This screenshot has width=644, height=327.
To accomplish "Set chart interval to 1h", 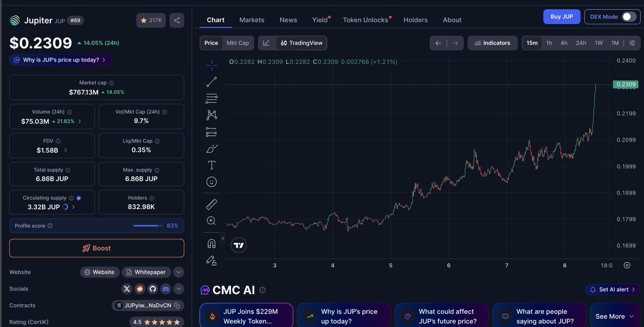I will [x=549, y=43].
